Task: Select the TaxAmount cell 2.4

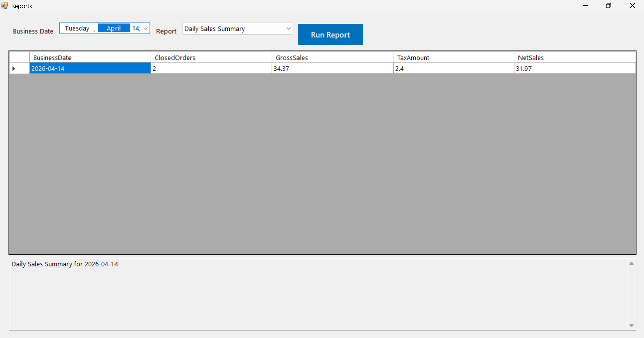Action: point(453,69)
